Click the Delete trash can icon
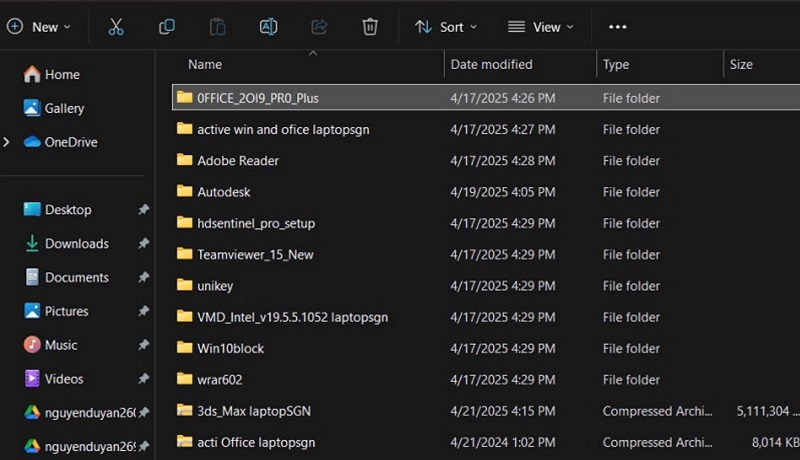 [x=370, y=27]
